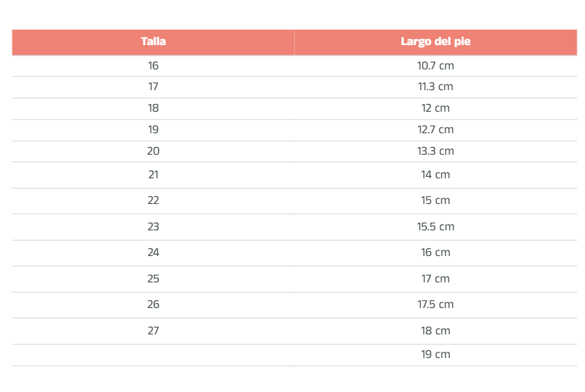Select size 20 in Talla column
This screenshot has height=392, width=585.
[153, 151]
